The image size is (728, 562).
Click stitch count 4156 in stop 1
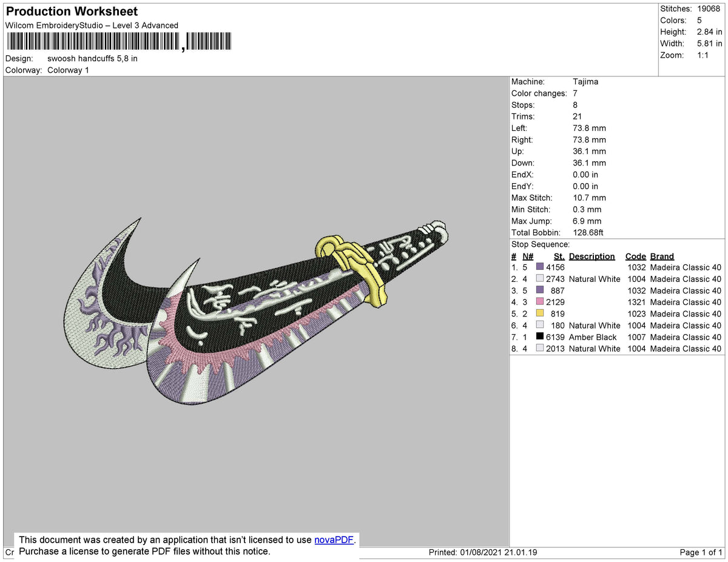click(x=555, y=267)
